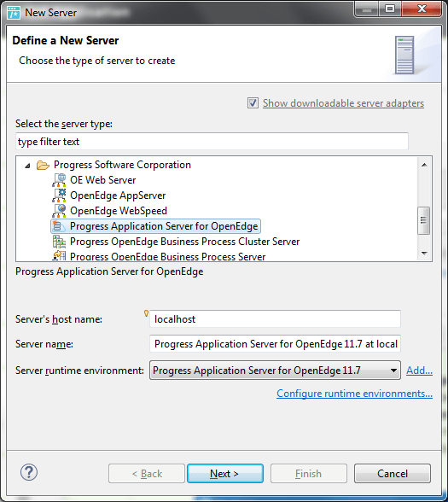Open Configure runtime environments link
This screenshot has width=448, height=502.
click(355, 394)
